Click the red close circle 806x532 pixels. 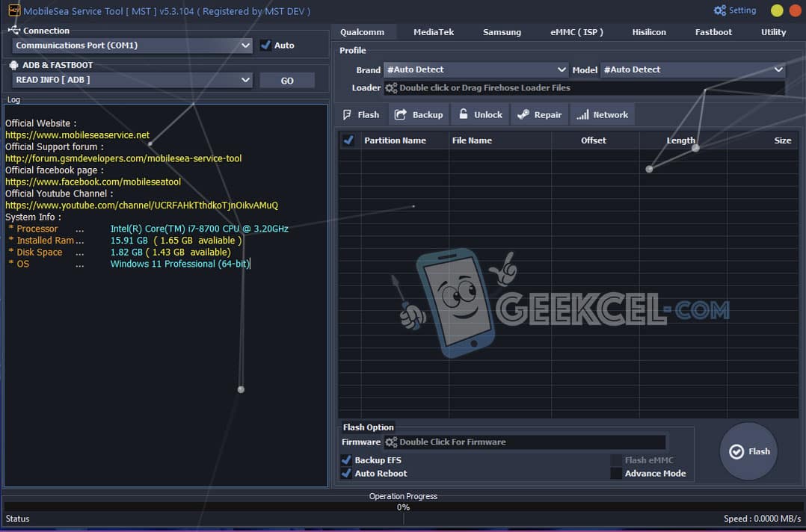pyautogui.click(x=796, y=10)
